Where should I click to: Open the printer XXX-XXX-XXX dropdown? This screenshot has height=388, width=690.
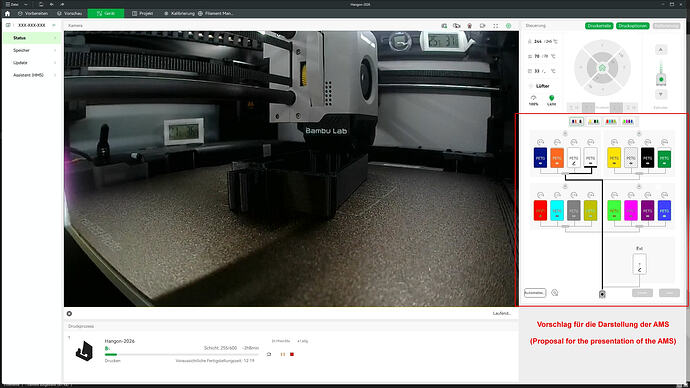pyautogui.click(x=54, y=26)
